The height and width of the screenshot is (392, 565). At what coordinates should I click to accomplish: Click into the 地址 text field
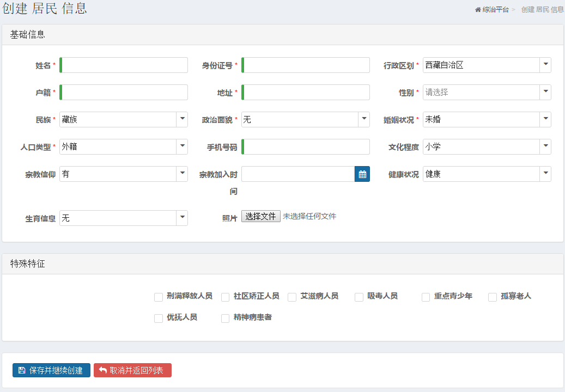pyautogui.click(x=306, y=93)
